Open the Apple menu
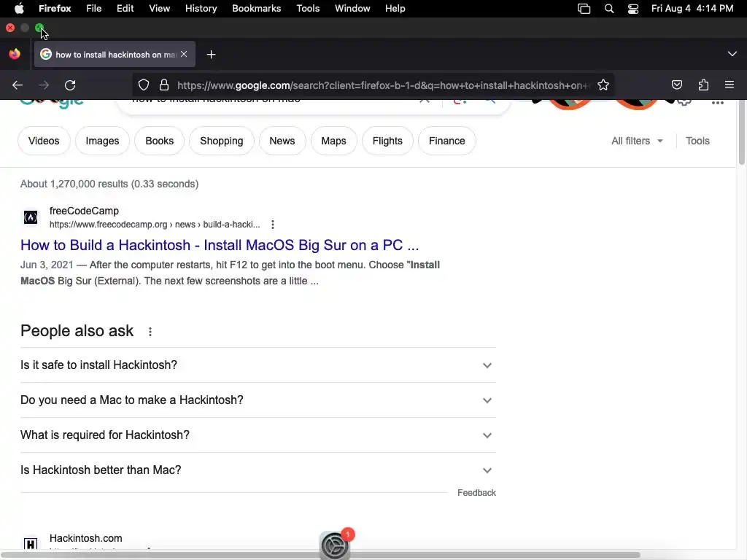This screenshot has height=560, width=747. point(19,9)
